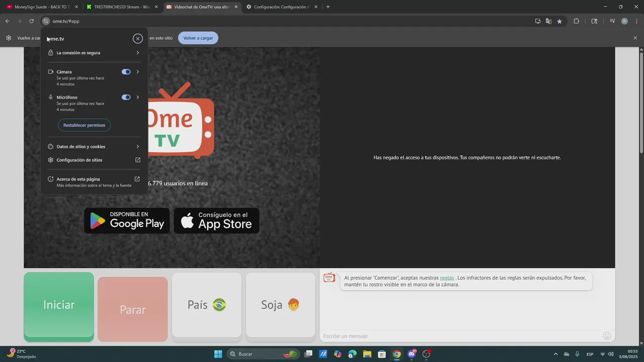Toggle the Micrófono permission switch
Image resolution: width=644 pixels, height=362 pixels.
126,97
